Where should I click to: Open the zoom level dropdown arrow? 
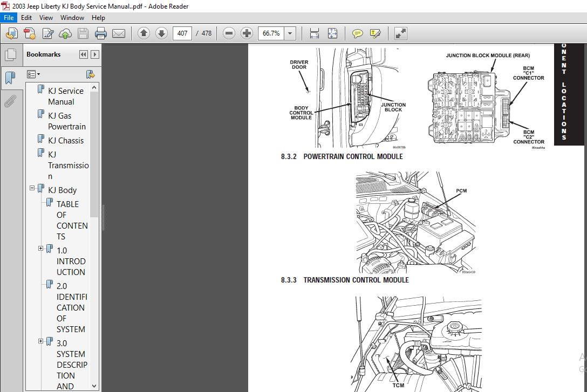click(x=290, y=33)
